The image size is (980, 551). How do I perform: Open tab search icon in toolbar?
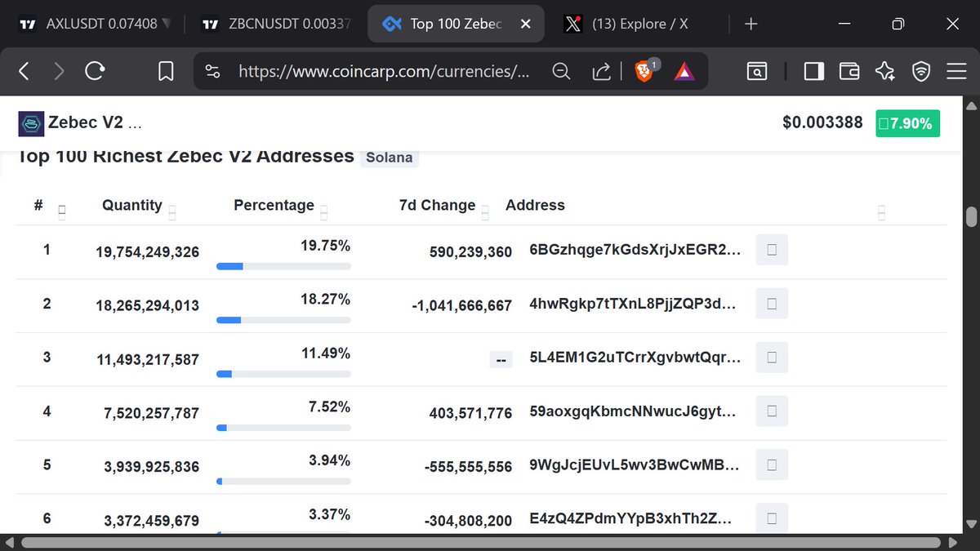[757, 72]
